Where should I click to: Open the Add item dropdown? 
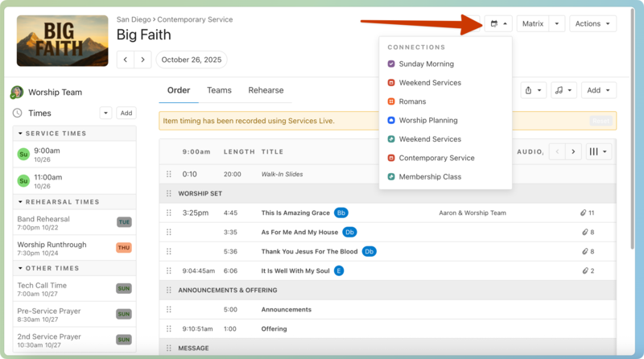click(599, 90)
